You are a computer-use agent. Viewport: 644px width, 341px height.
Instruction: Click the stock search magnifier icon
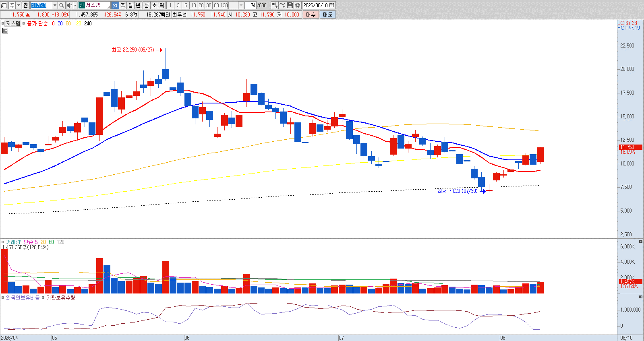pos(62,5)
